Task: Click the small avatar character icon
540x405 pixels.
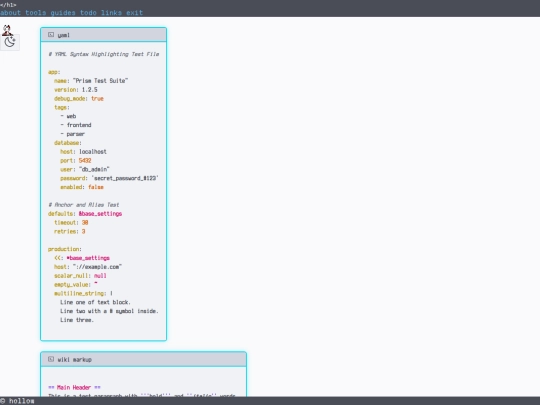Action: pos(7,30)
